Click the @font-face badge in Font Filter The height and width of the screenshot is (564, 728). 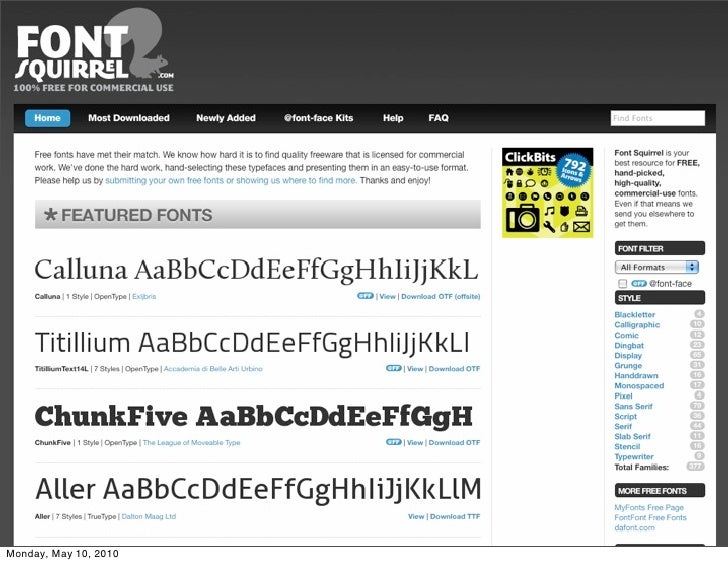click(639, 283)
